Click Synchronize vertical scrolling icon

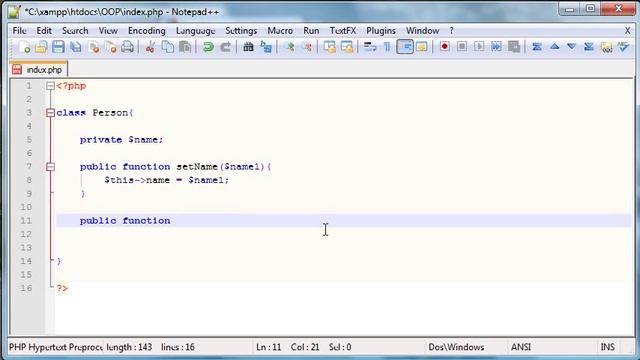pos(329,47)
